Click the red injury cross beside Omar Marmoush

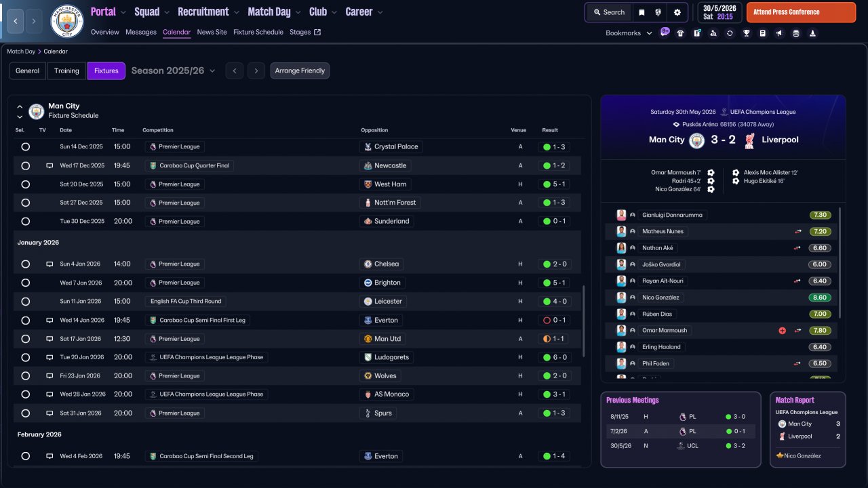[782, 331]
